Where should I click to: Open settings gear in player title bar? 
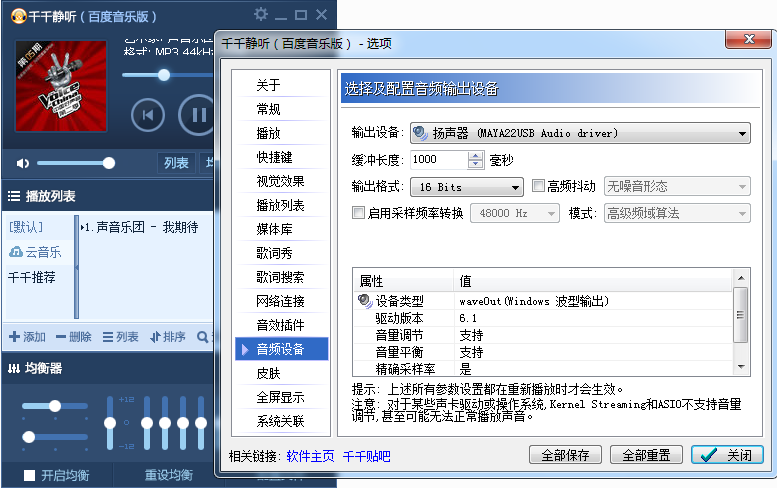point(261,14)
